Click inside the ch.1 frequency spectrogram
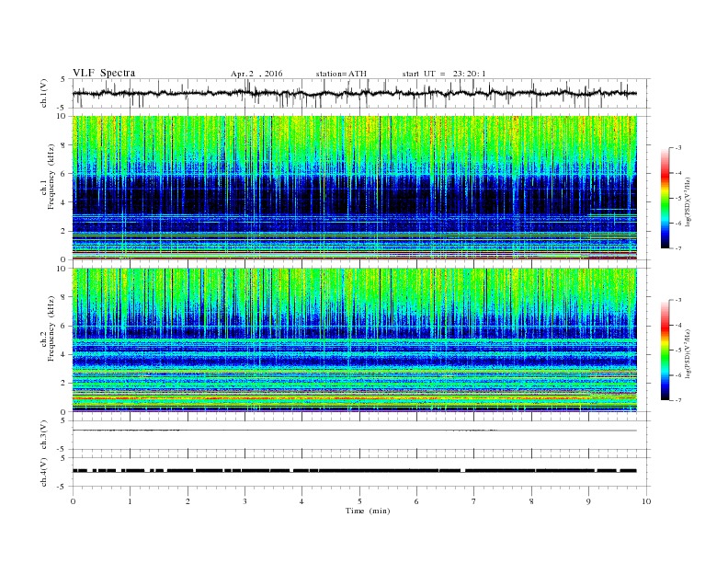 click(355, 188)
